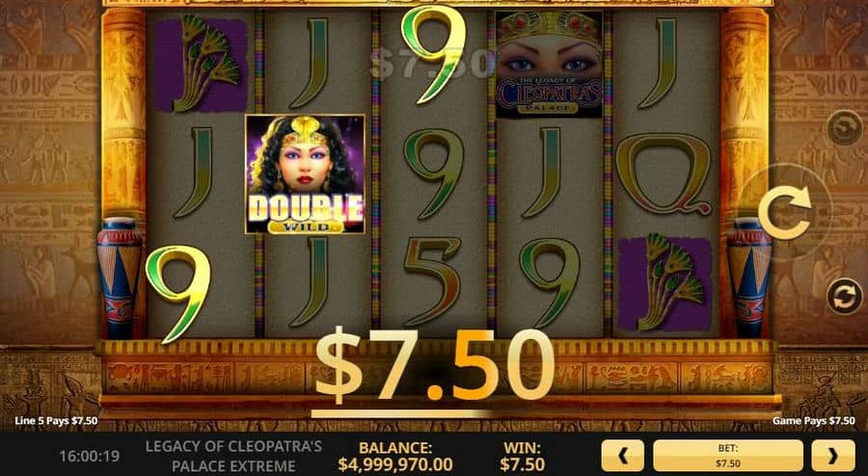Viewport: 868px width, 476px height.
Task: Click the 16:00:19 clock
Action: (89, 456)
